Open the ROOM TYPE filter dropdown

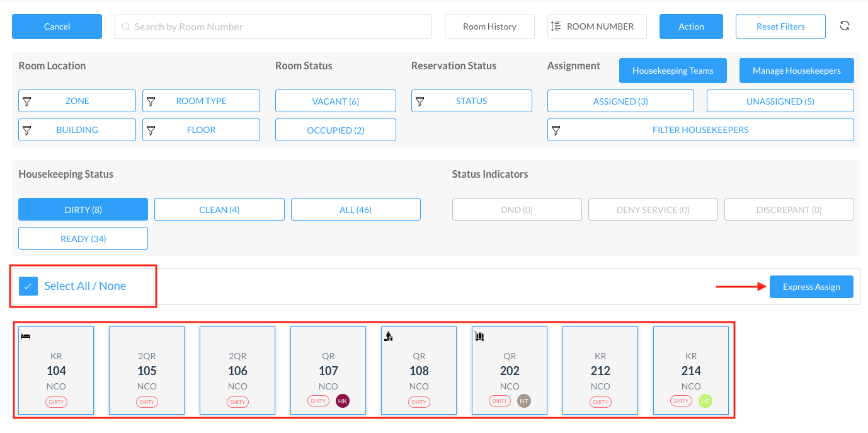point(201,101)
